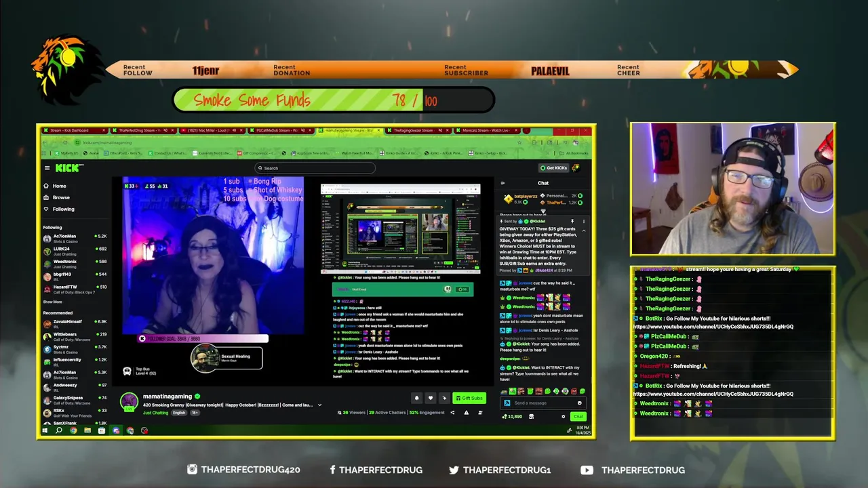
Task: Open the emoji picker in message box
Action: click(580, 403)
